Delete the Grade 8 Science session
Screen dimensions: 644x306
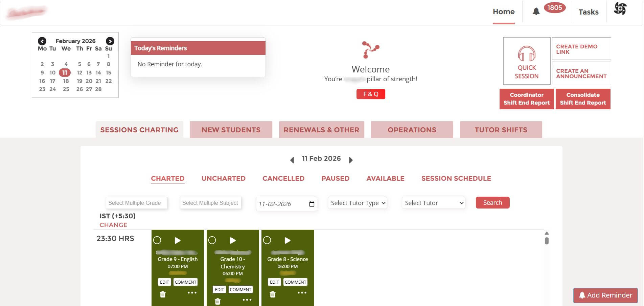273,294
